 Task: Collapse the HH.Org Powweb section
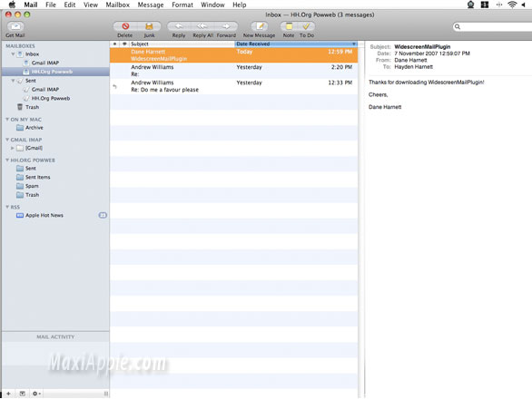click(7, 160)
